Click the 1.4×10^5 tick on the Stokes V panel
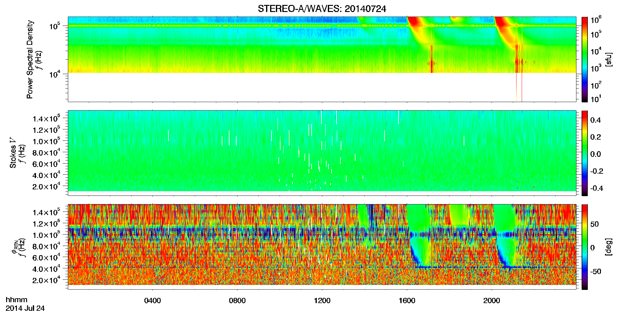The height and width of the screenshot is (332, 644). point(46,119)
